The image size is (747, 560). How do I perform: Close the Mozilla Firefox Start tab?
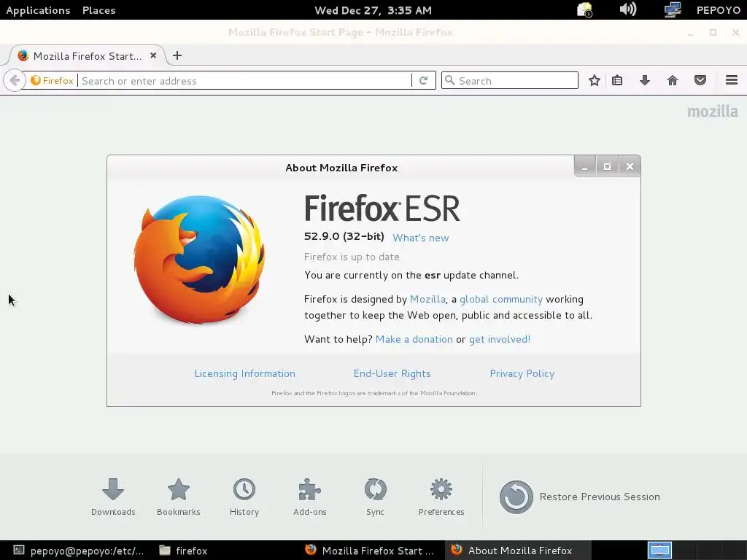(153, 55)
